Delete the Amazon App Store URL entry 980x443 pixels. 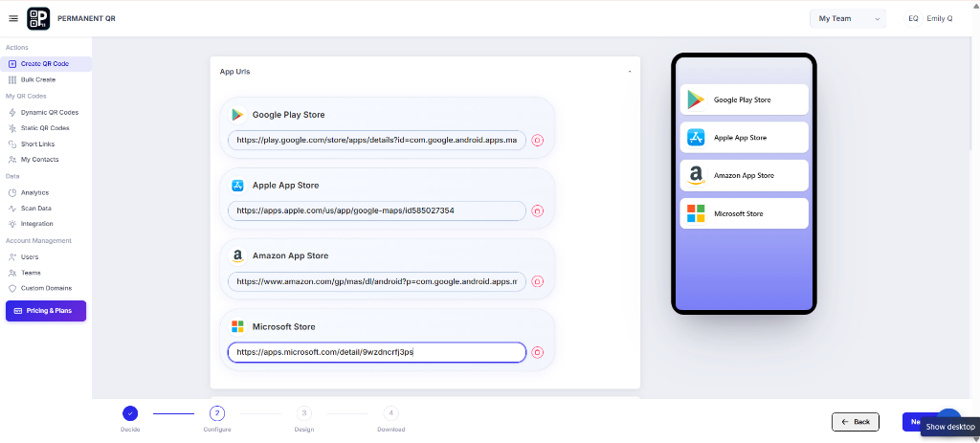[538, 282]
